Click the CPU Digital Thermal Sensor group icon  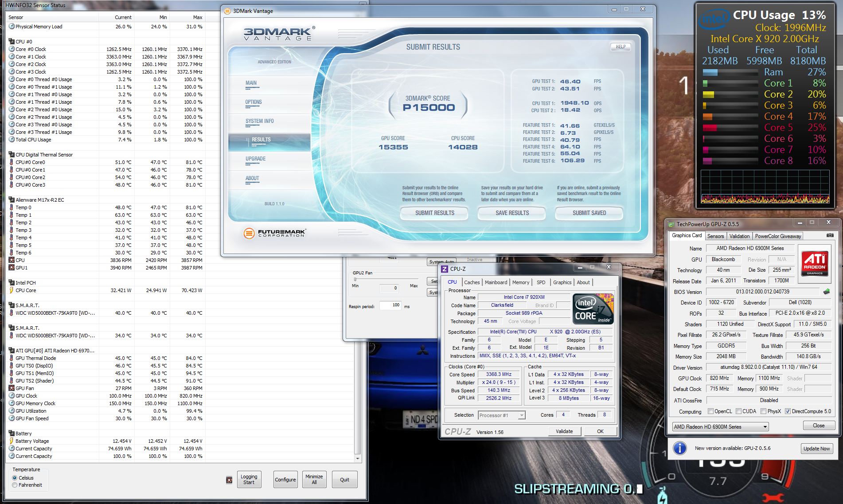click(12, 155)
